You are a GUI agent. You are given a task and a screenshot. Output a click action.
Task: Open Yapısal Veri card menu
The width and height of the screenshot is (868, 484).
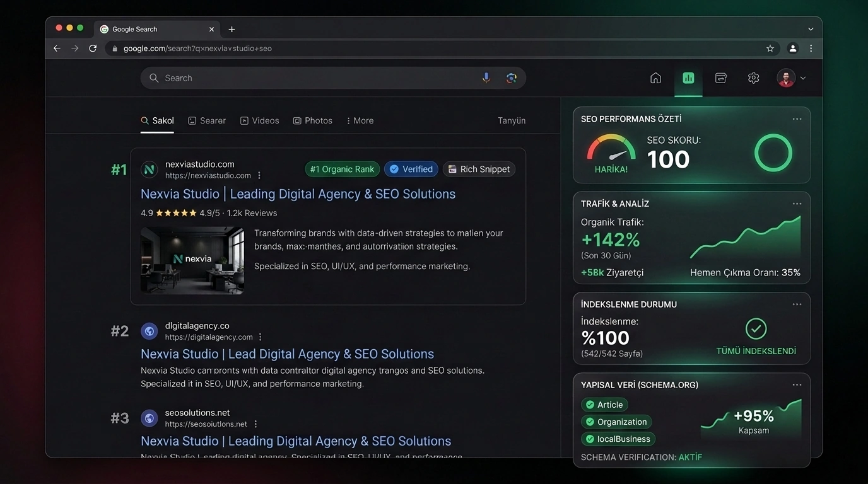(797, 385)
